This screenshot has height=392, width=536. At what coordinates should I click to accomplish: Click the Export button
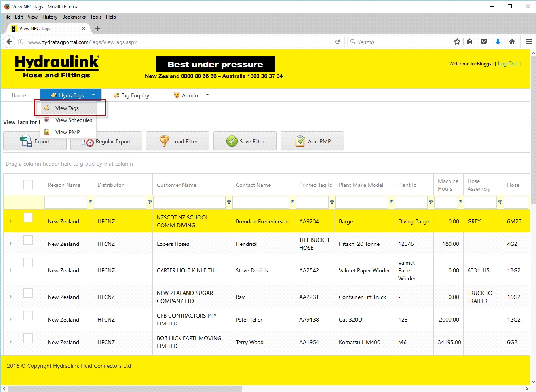click(x=35, y=141)
